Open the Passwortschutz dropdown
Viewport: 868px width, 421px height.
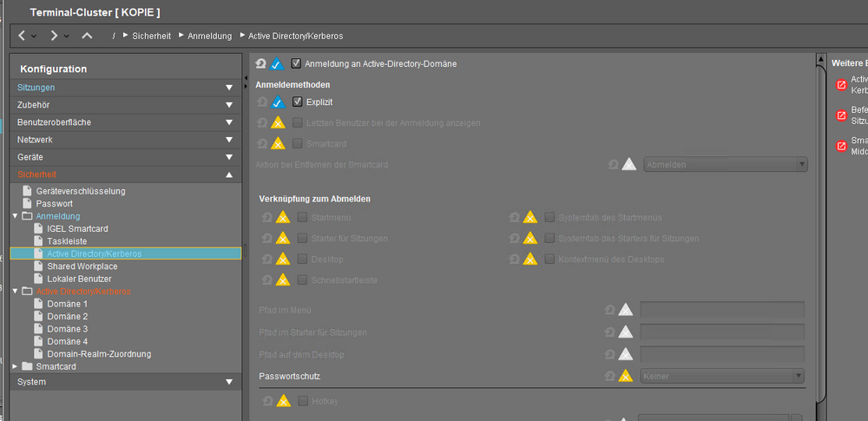coord(722,376)
